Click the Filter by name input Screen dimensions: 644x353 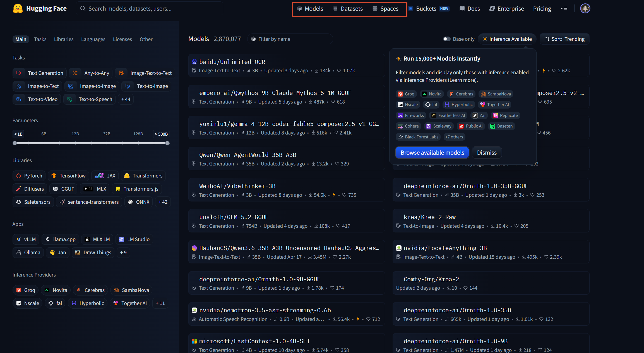pos(290,39)
